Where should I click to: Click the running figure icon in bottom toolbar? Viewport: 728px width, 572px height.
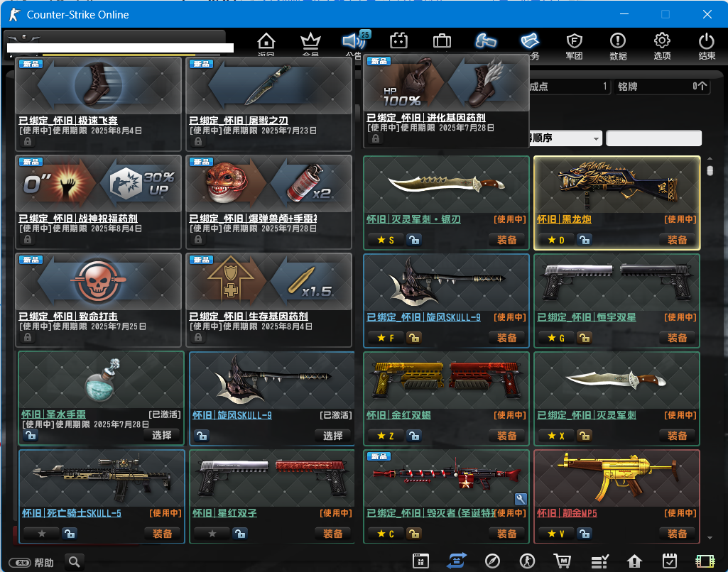click(x=527, y=561)
